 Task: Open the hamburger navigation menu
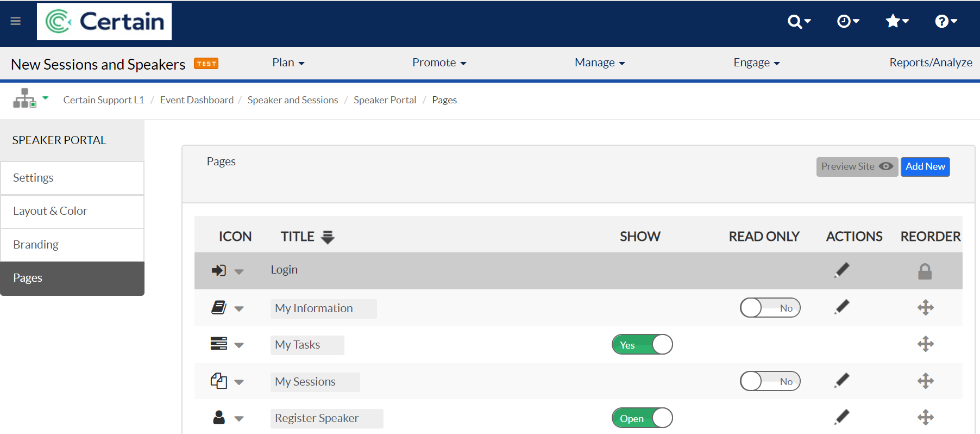16,21
